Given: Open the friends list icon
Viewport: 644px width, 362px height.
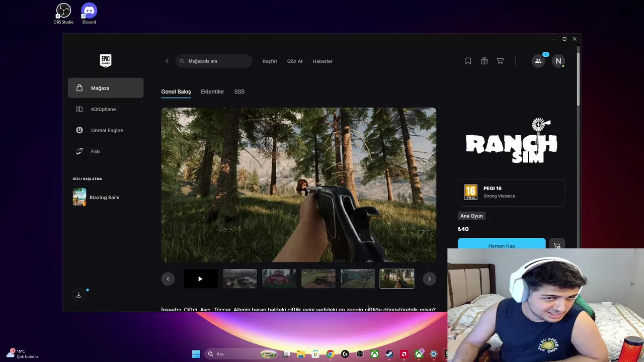Looking at the screenshot, I should point(538,61).
